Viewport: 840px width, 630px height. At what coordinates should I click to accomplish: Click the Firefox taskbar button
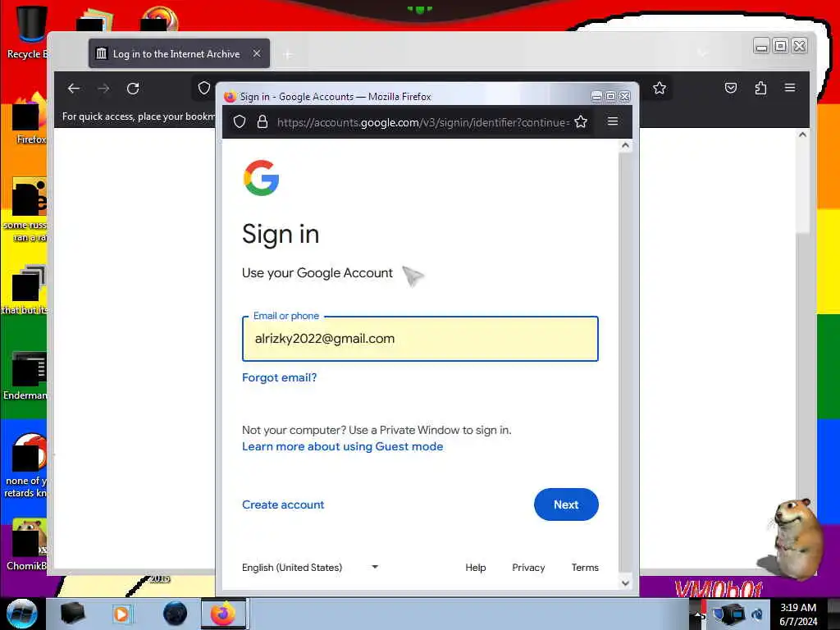[x=223, y=614]
